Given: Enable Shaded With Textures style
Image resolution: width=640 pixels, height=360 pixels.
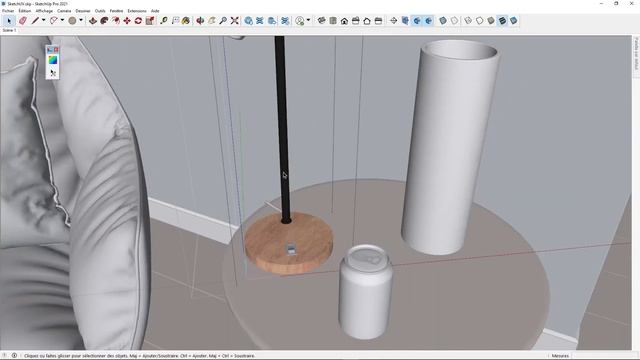Looking at the screenshot, I should 502,20.
